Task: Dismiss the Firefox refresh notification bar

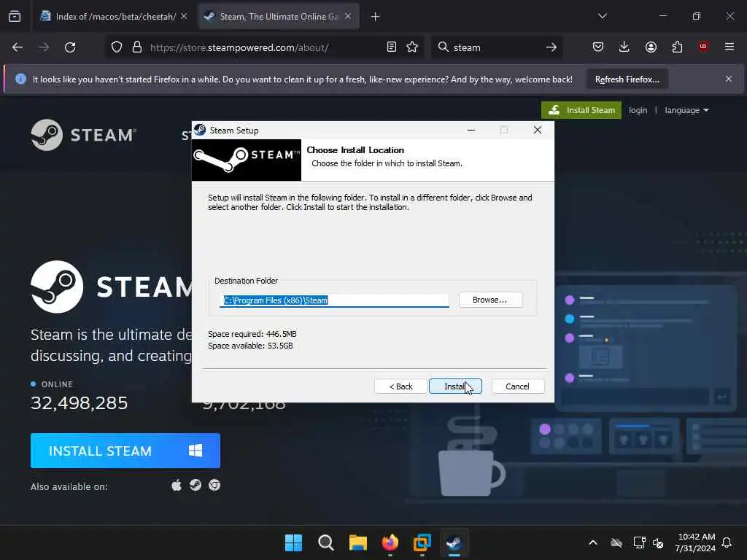Action: point(729,79)
